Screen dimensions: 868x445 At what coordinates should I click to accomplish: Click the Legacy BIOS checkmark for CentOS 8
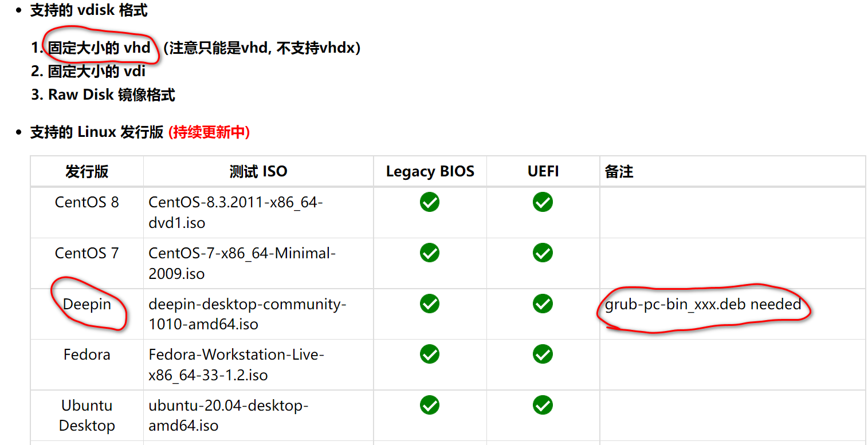[x=430, y=202]
